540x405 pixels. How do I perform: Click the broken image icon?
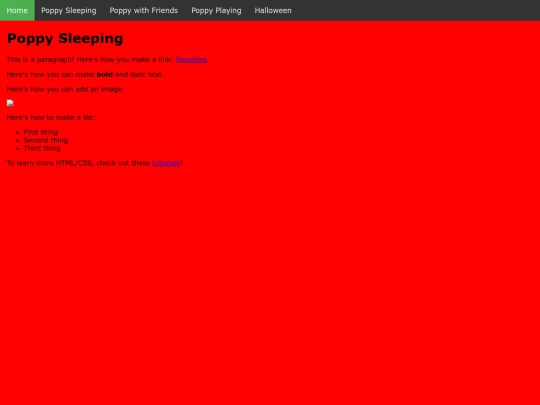pos(10,103)
